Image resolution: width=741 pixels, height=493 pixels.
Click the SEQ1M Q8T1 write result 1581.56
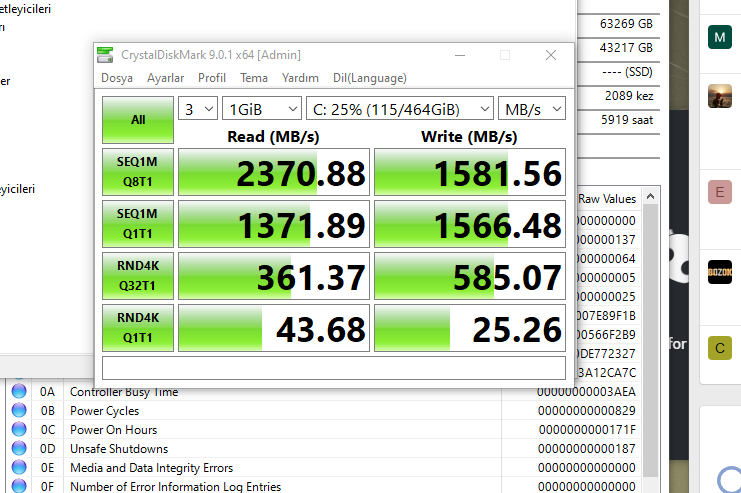[470, 172]
